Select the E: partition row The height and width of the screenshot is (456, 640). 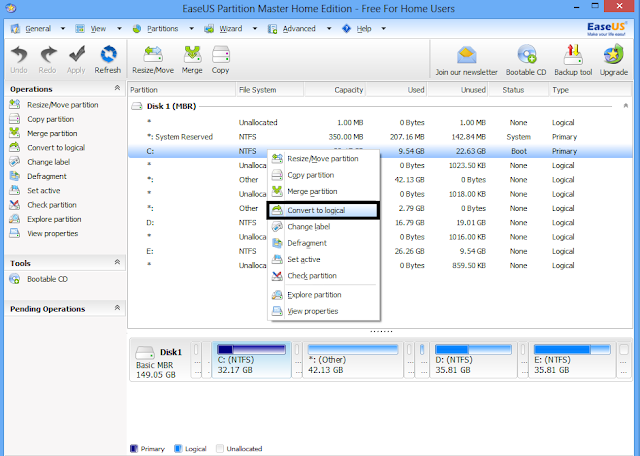pos(380,251)
